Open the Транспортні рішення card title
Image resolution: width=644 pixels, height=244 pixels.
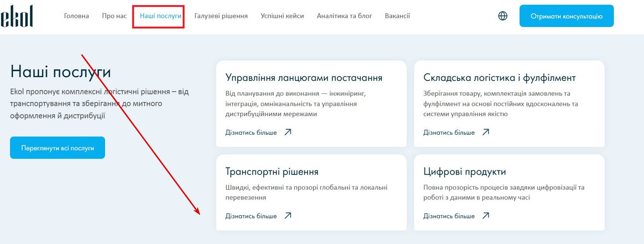272,172
